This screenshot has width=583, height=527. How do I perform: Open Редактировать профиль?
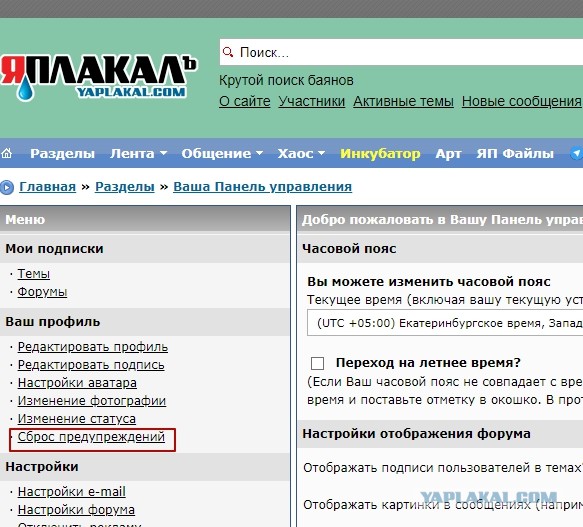(93, 347)
